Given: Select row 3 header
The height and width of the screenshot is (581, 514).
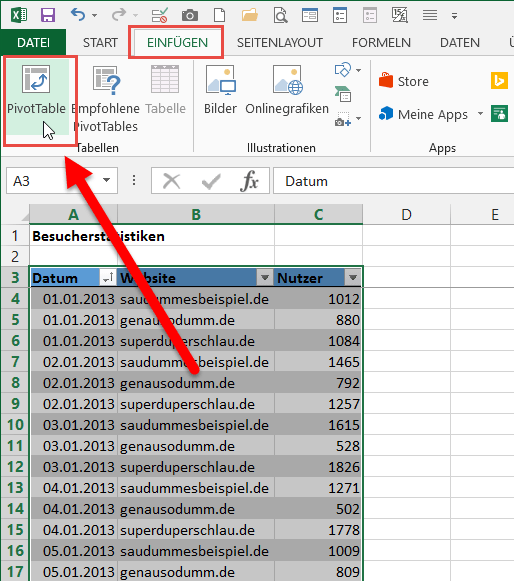Looking at the screenshot, I should (15, 278).
